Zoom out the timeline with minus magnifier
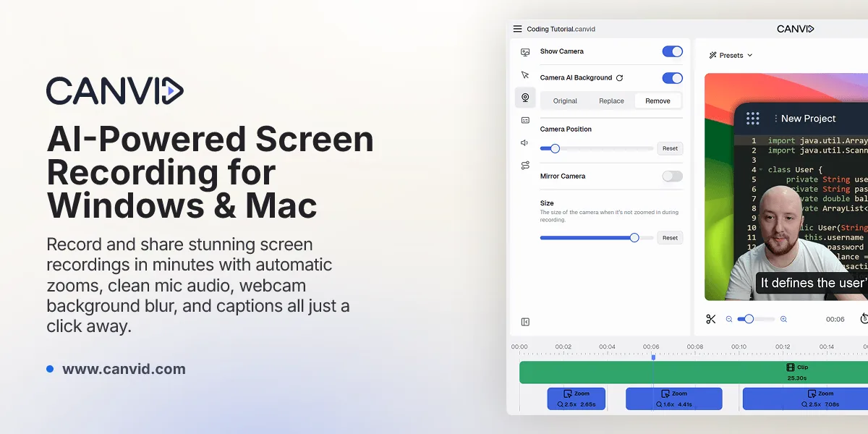Screen dimensions: 868x434 point(729,319)
